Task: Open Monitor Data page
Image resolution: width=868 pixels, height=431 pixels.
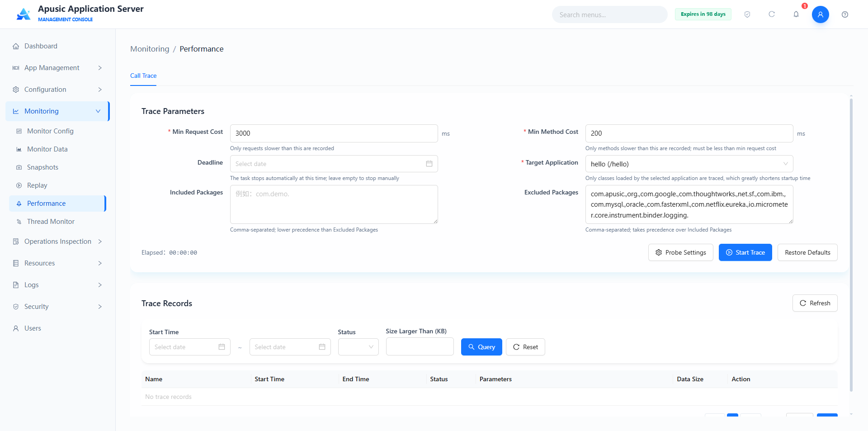Action: point(57,149)
